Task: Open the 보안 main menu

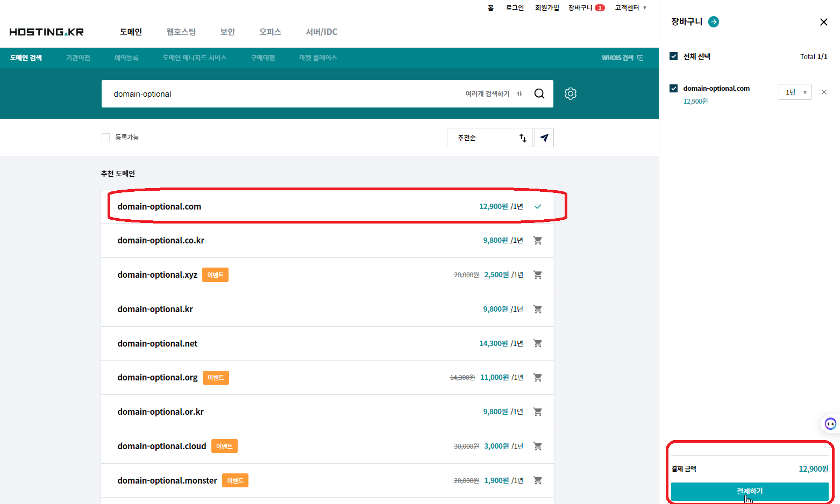Action: 227,32
